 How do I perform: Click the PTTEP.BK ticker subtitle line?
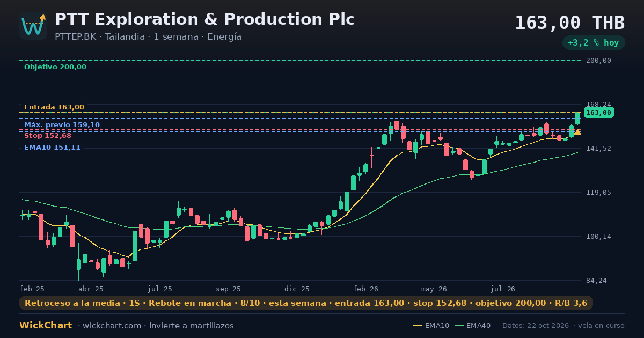point(148,37)
